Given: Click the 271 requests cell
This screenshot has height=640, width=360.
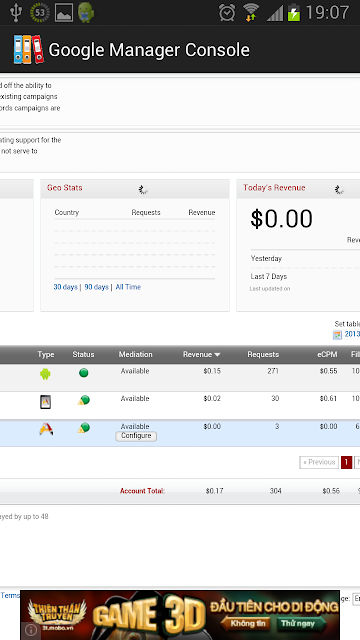Looking at the screenshot, I should [x=273, y=371].
